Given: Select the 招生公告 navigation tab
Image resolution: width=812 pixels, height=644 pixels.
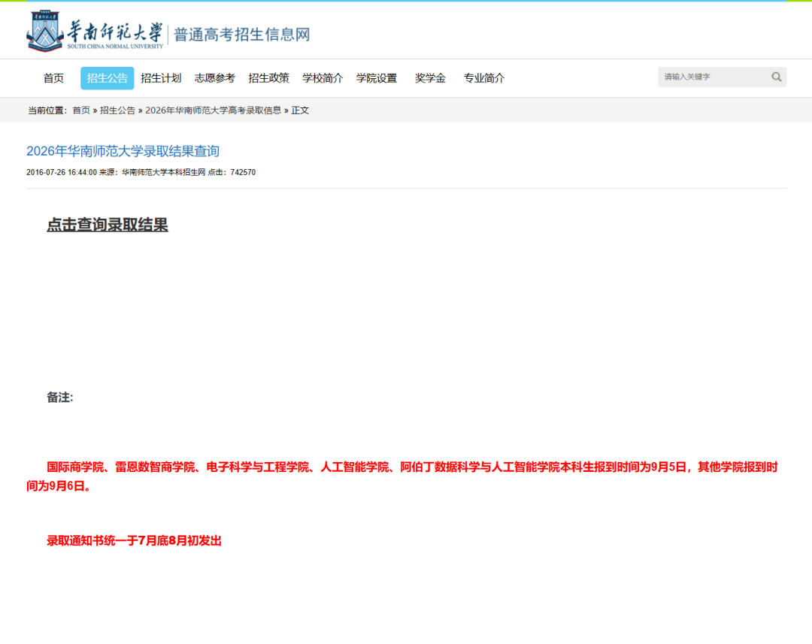Looking at the screenshot, I should (108, 78).
